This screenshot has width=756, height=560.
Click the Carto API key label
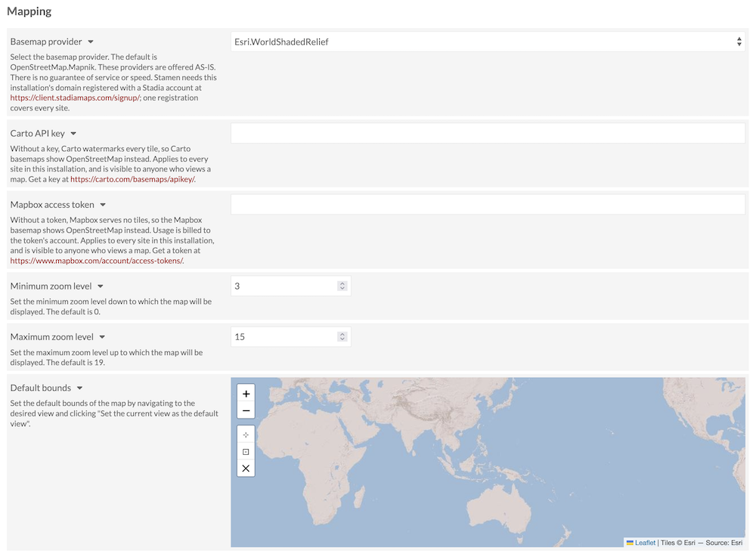pyautogui.click(x=37, y=134)
